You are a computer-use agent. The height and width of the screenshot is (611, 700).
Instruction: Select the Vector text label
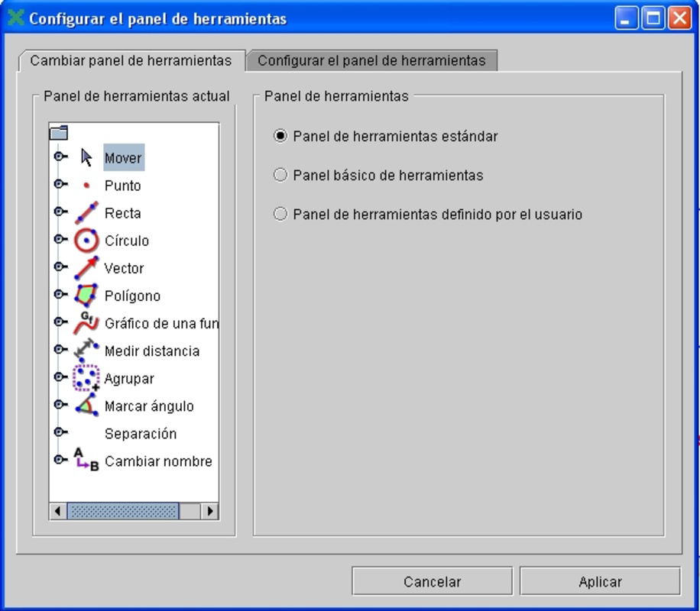124,269
